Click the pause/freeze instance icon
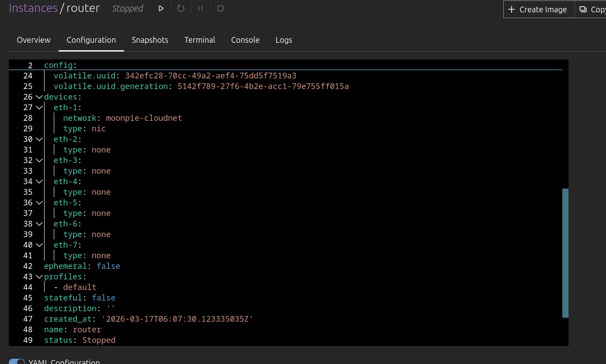The width and height of the screenshot is (606, 364). click(x=201, y=8)
